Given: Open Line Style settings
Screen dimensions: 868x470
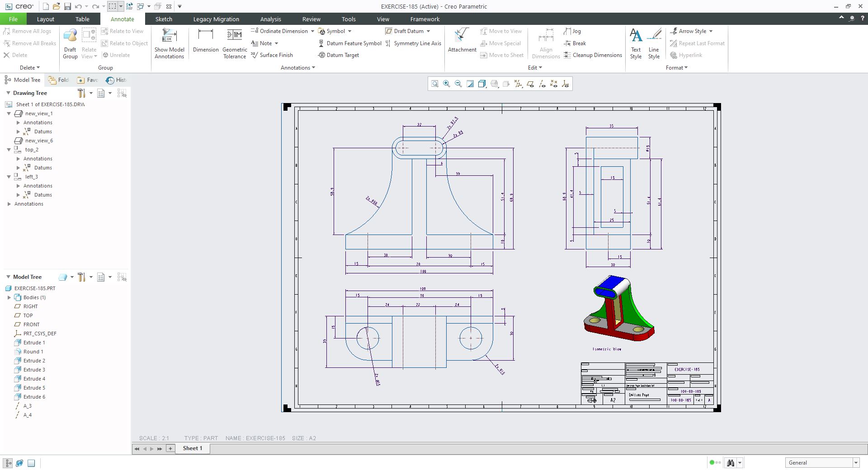Looking at the screenshot, I should click(x=654, y=43).
